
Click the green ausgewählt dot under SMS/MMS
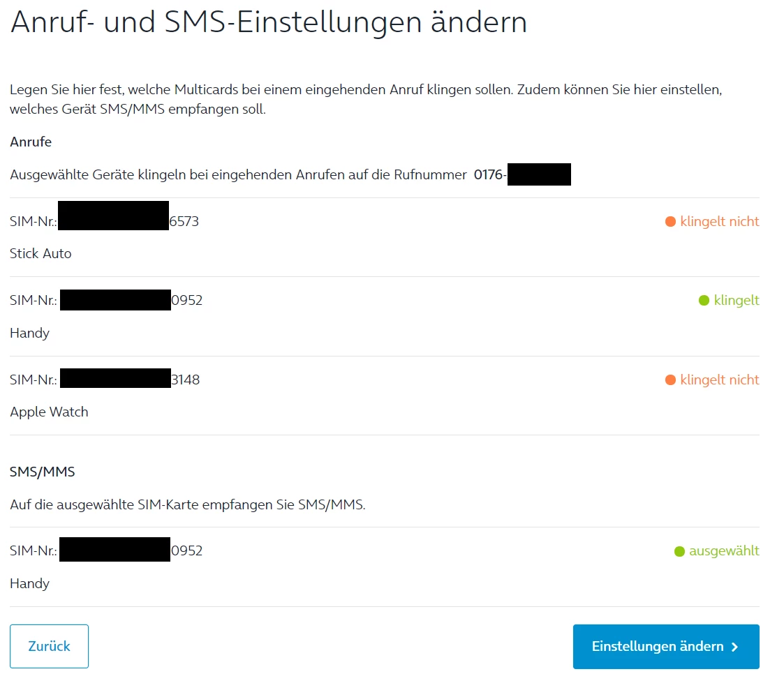click(x=679, y=551)
